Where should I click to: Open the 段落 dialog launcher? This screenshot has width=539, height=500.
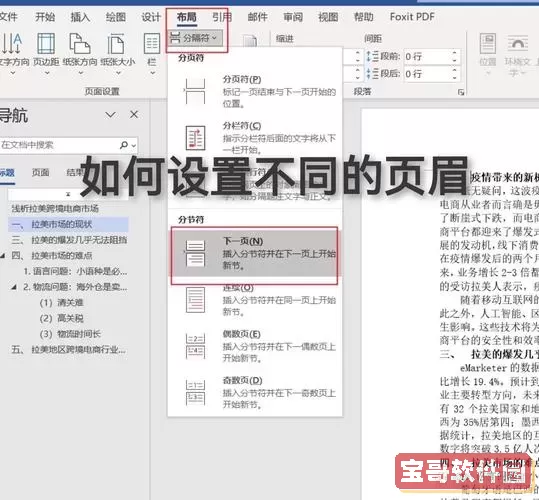tap(461, 92)
